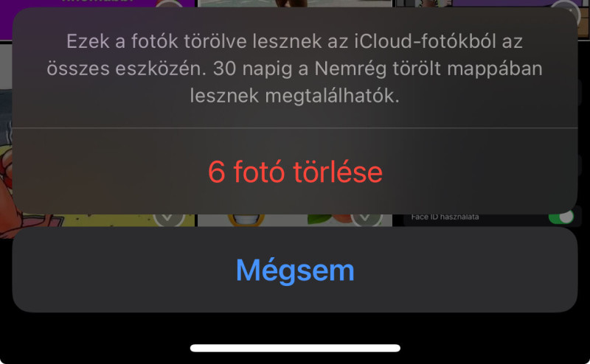590x364 pixels.
Task: Deselect the checkmark on the yellow cartoon photo
Action: (169, 217)
